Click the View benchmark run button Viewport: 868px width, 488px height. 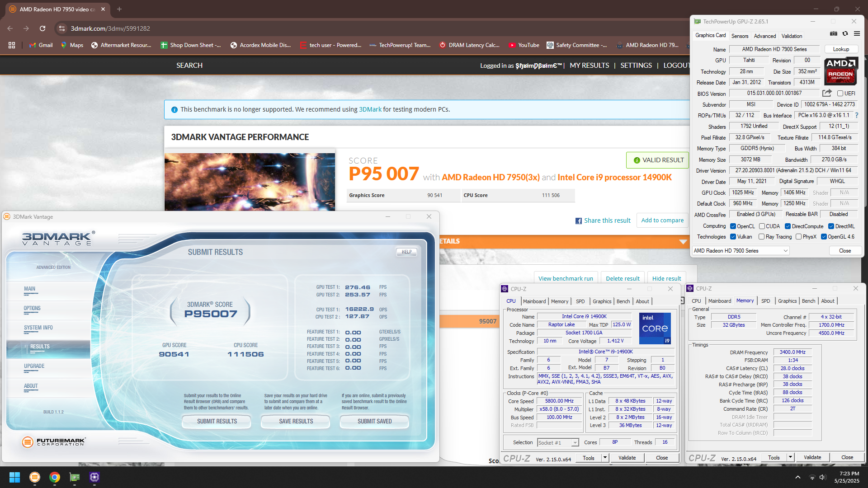566,278
